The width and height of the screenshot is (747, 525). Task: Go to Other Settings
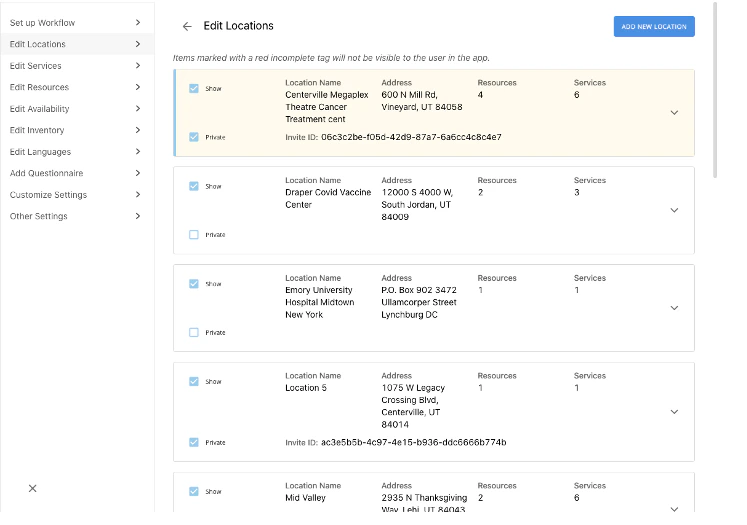tap(77, 216)
